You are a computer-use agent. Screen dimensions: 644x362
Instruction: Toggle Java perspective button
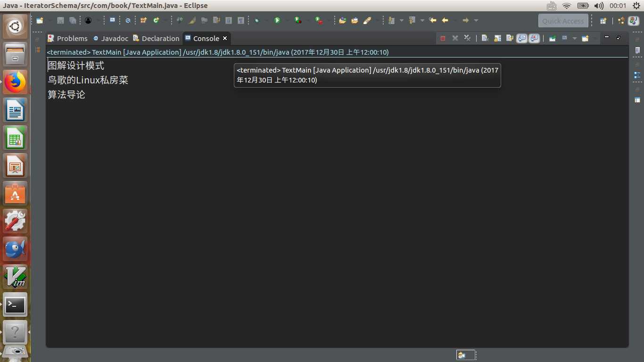click(x=634, y=21)
